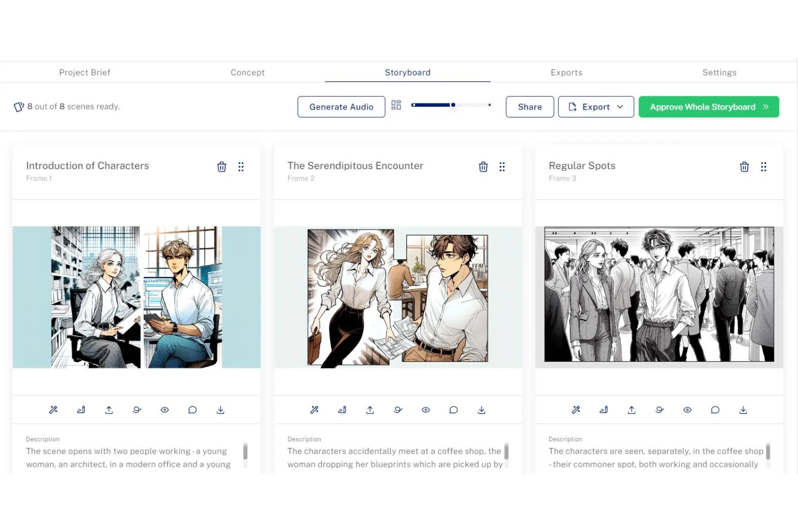Viewport: 798px width, 532px height.
Task: Click Approve Whole Storyboard button
Action: [x=708, y=107]
